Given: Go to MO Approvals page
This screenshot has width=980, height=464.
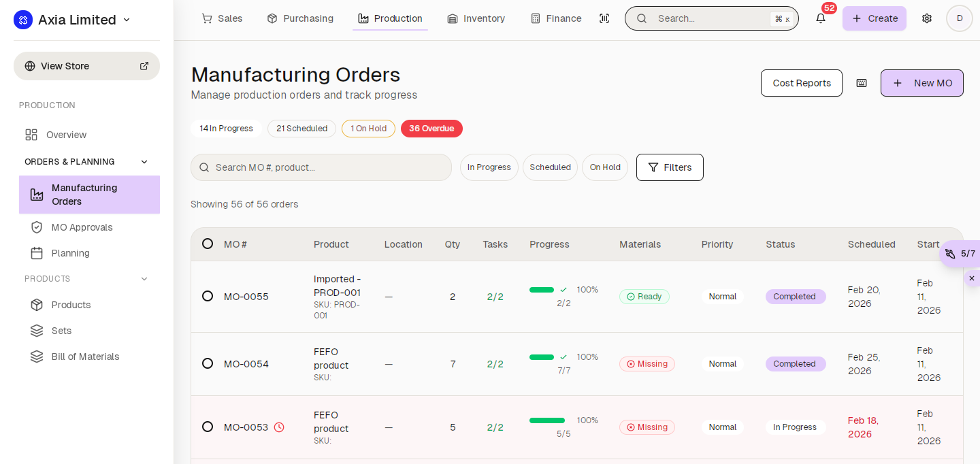Looking at the screenshot, I should coord(82,227).
